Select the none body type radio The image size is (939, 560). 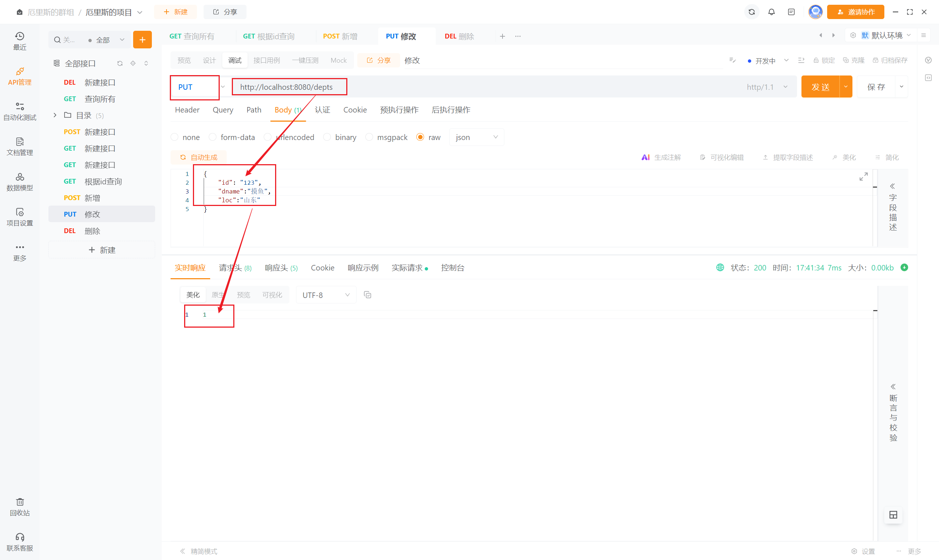175,137
